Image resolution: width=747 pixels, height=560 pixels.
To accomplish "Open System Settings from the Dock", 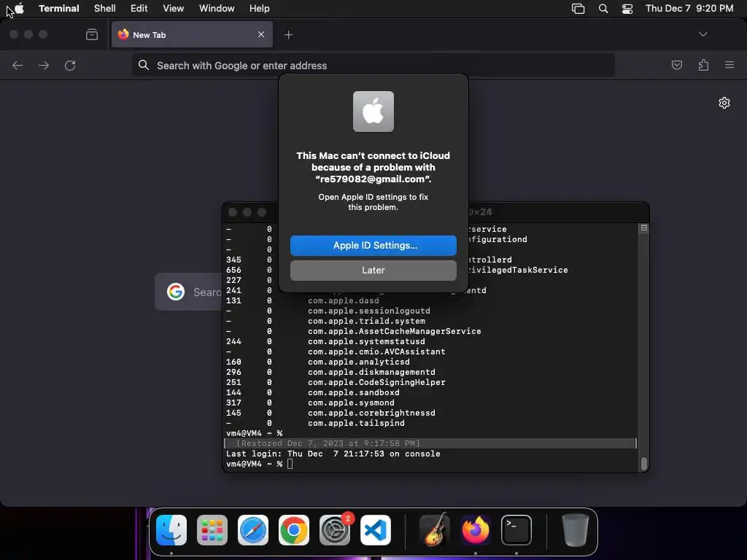I will (x=334, y=530).
